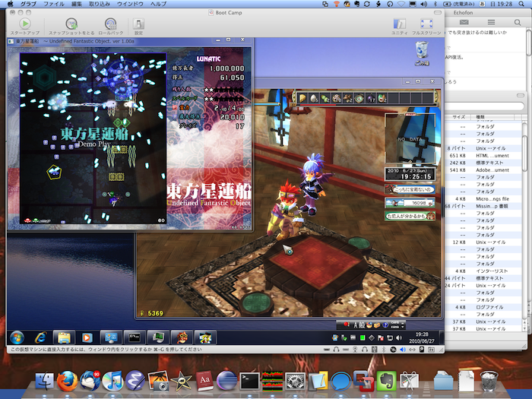Image resolution: width=532 pixels, height=399 pixels.
Task: Open the Apple menu
Action: [10, 4]
